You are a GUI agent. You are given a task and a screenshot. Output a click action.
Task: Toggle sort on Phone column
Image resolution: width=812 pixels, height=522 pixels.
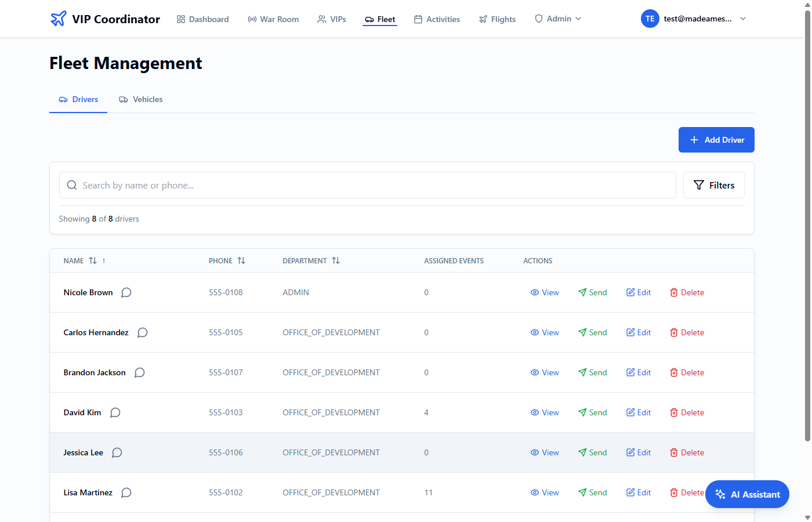(x=241, y=260)
